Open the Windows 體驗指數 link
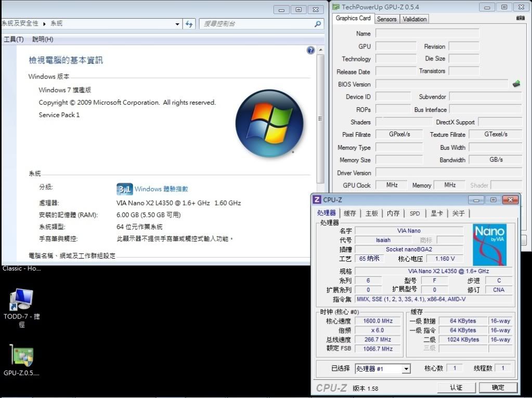The height and width of the screenshot is (398, 532). pos(161,189)
